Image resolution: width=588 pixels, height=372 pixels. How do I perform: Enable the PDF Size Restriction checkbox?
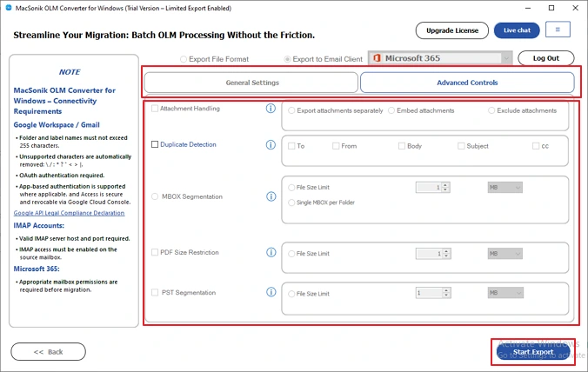pyautogui.click(x=155, y=252)
